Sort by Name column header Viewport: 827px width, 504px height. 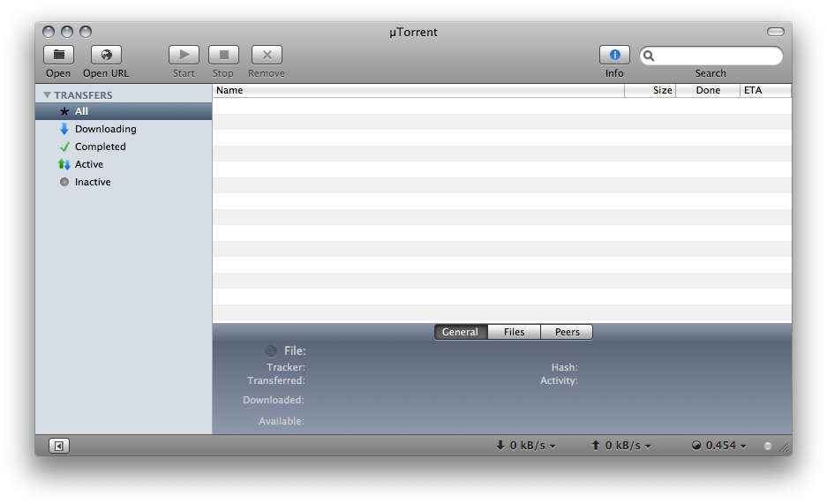pyautogui.click(x=418, y=90)
